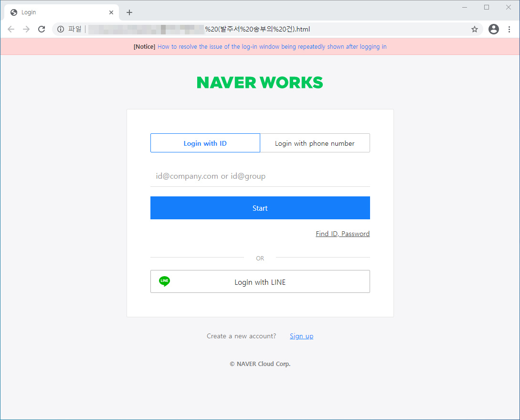Bookmark this page with the star icon
The height and width of the screenshot is (420, 520).
point(475,29)
